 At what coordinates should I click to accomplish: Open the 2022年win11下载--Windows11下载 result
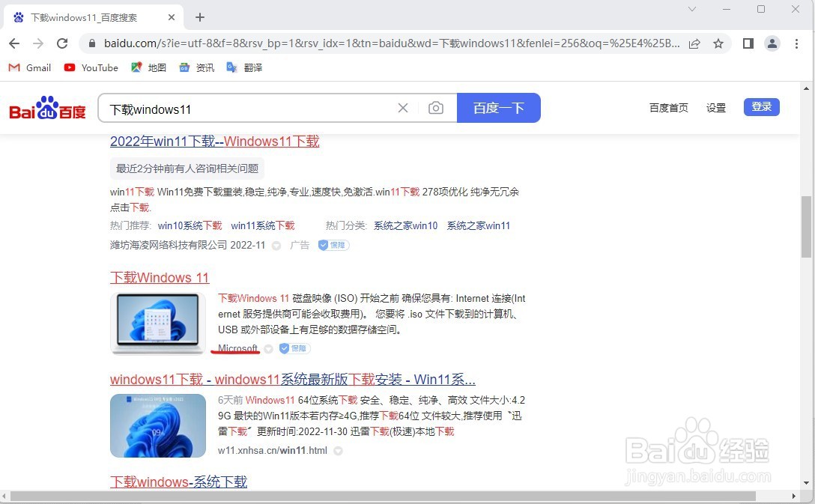[x=215, y=142]
